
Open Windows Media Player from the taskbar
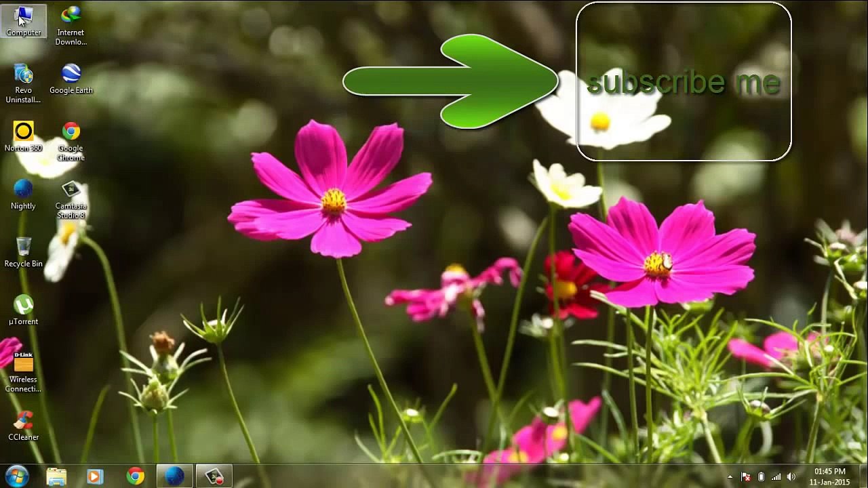[x=95, y=476]
